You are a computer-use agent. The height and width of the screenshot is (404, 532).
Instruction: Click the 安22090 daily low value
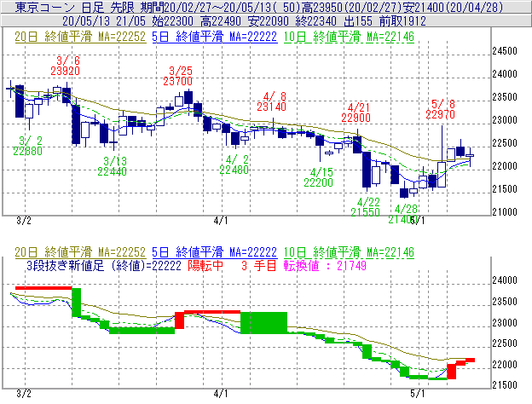pos(268,21)
